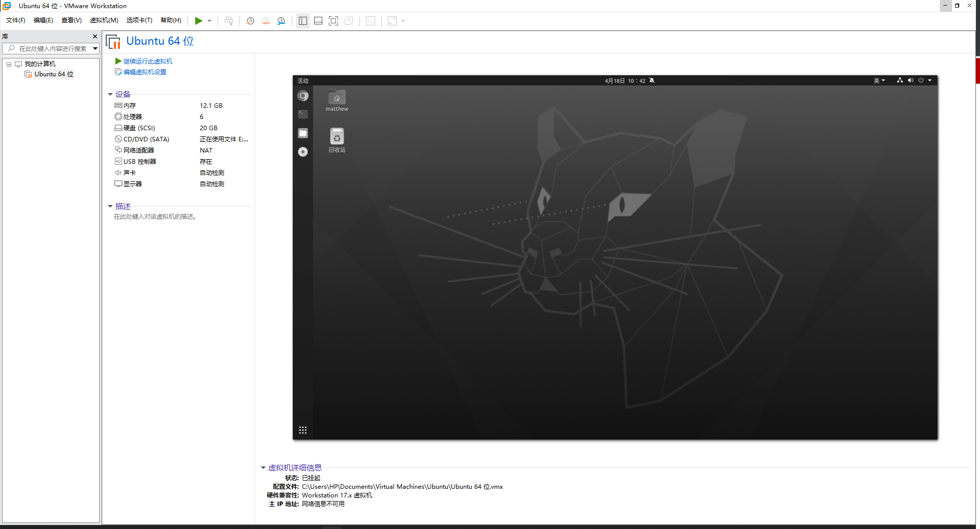Open the first Ubuntu dock app icon
The width and height of the screenshot is (980, 529).
[303, 96]
